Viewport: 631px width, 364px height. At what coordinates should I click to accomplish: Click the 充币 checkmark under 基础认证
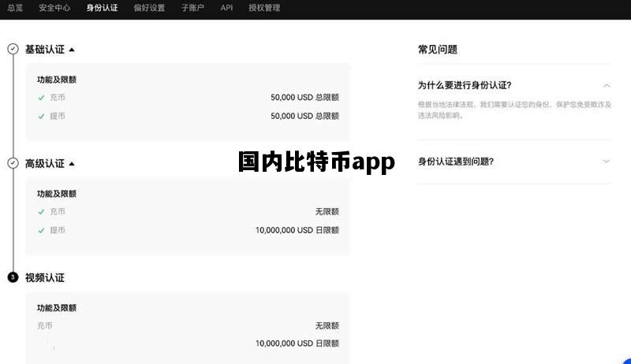pyautogui.click(x=41, y=98)
